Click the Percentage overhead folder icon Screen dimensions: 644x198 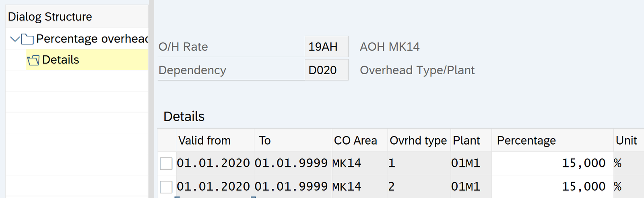click(27, 39)
